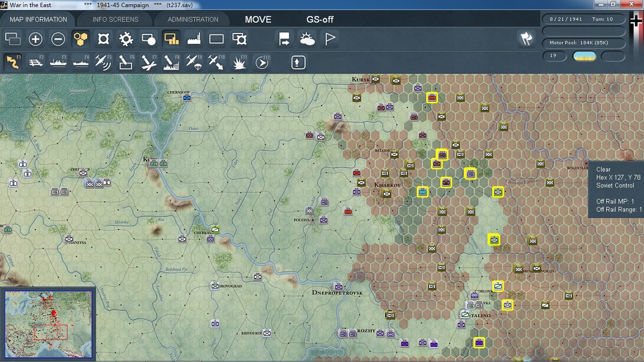Toggle the empty rectangle icon

(x=216, y=39)
